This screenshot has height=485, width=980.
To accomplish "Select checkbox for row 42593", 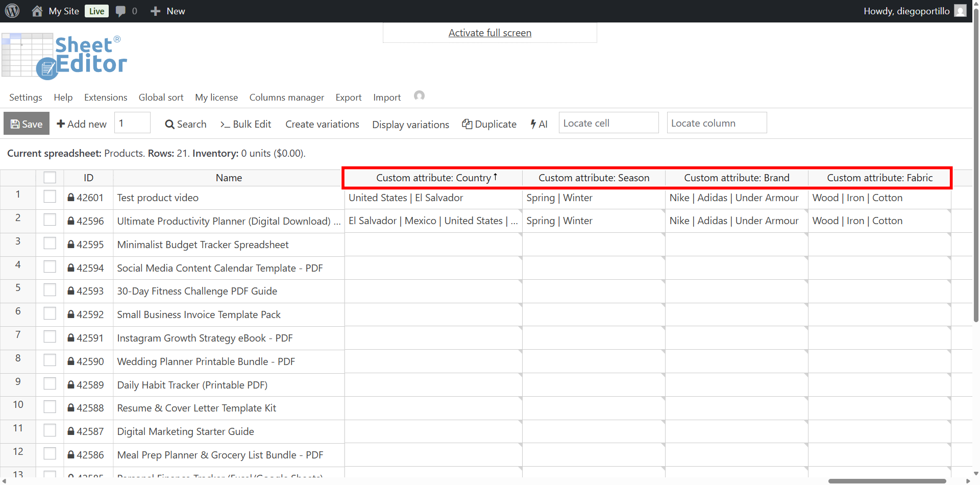I will point(50,290).
